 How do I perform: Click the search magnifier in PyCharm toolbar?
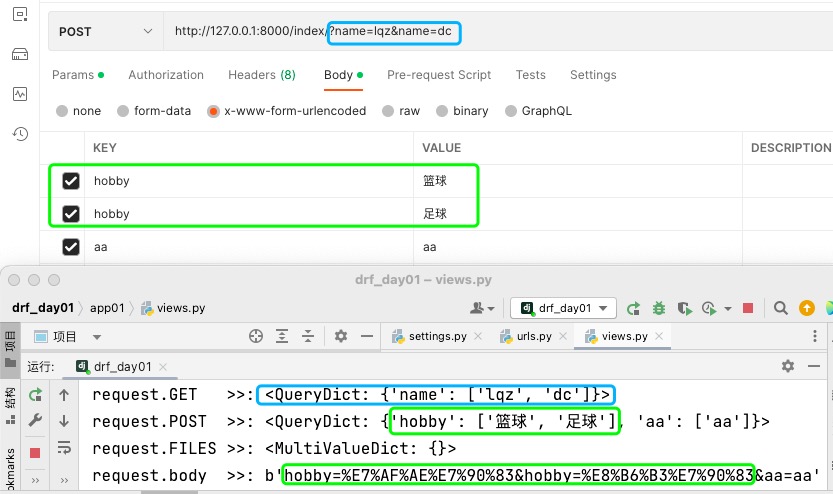tap(780, 308)
